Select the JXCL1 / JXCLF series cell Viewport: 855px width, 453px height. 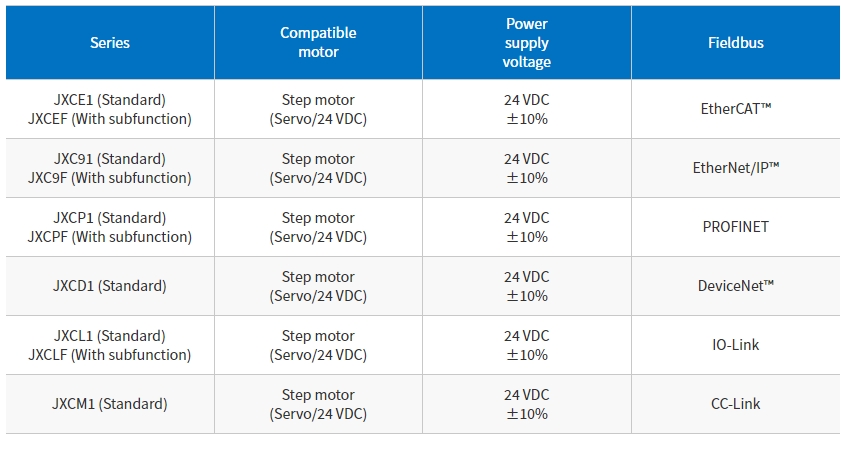[110, 345]
